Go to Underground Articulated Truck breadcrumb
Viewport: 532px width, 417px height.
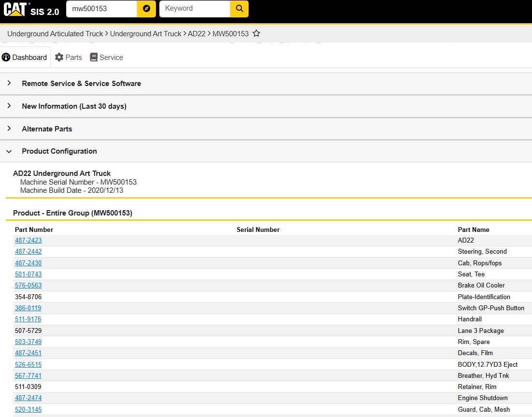pos(55,34)
